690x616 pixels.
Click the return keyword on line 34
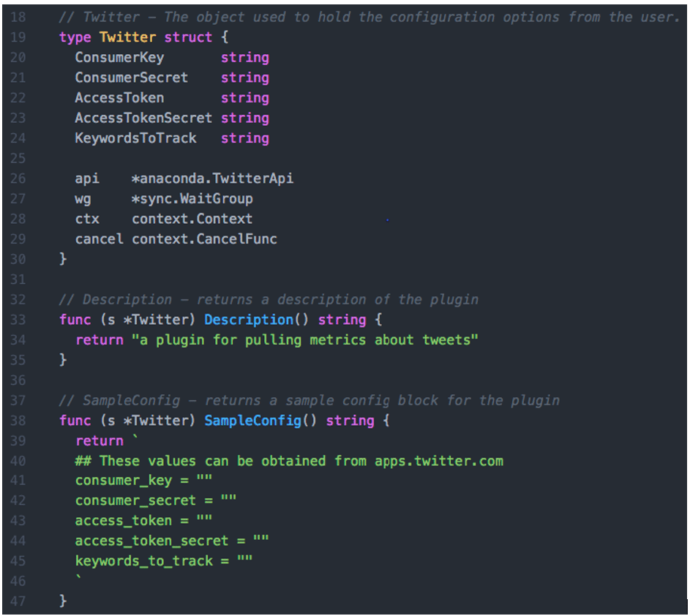point(100,340)
